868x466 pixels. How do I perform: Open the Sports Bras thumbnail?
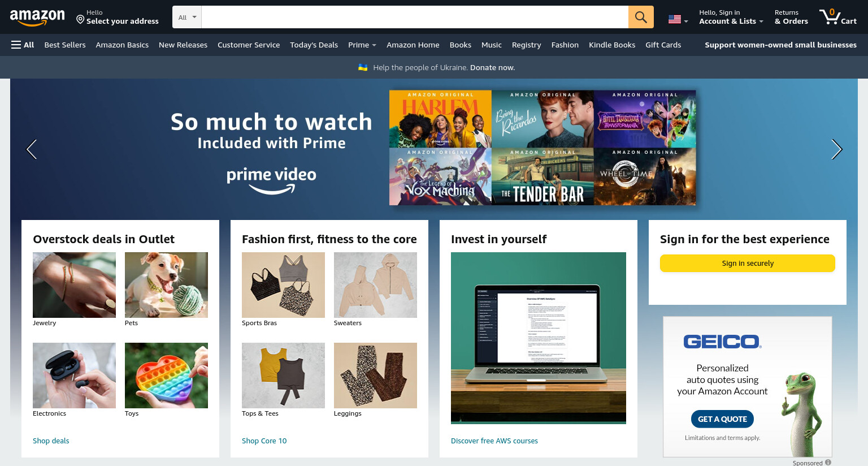click(x=283, y=285)
